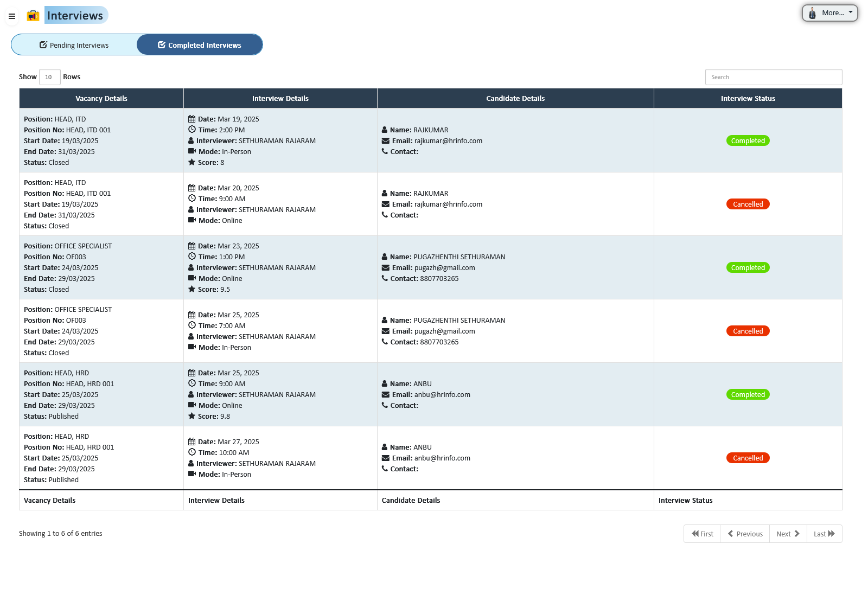Click the user avatar in the More button
Screen dimensions: 868x608
pyautogui.click(x=812, y=12)
